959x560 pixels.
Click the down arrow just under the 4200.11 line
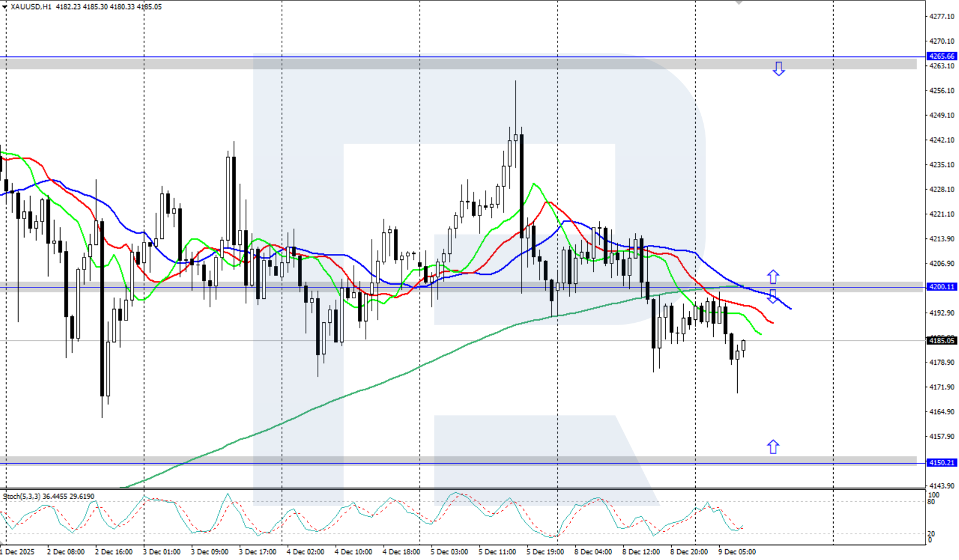pos(773,296)
